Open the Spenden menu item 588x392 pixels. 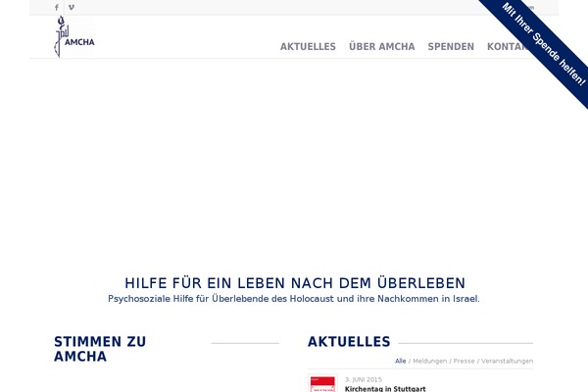tap(451, 46)
